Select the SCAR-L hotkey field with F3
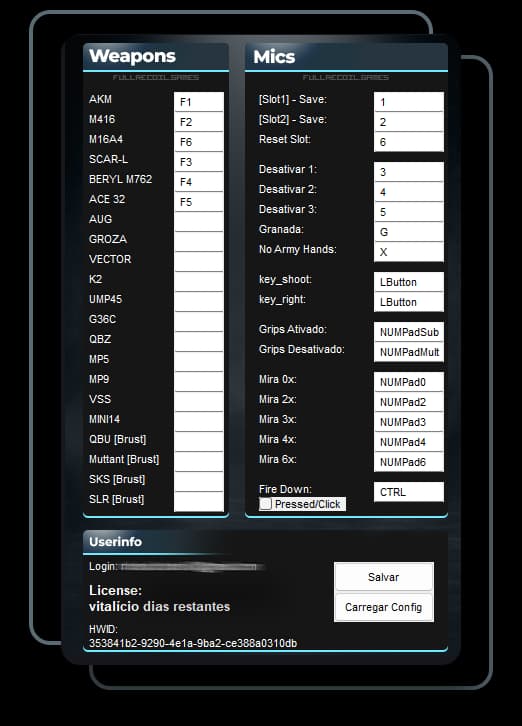The height and width of the screenshot is (726, 522). [199, 162]
